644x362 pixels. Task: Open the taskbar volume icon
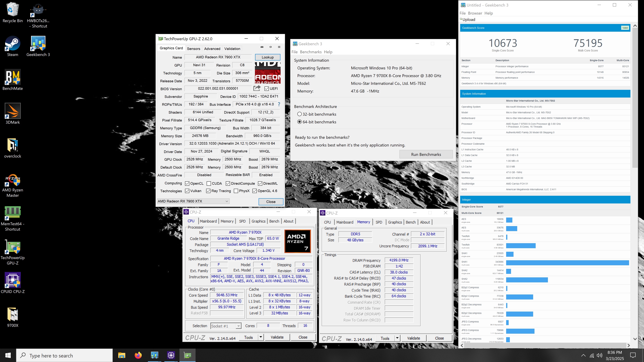point(600,355)
